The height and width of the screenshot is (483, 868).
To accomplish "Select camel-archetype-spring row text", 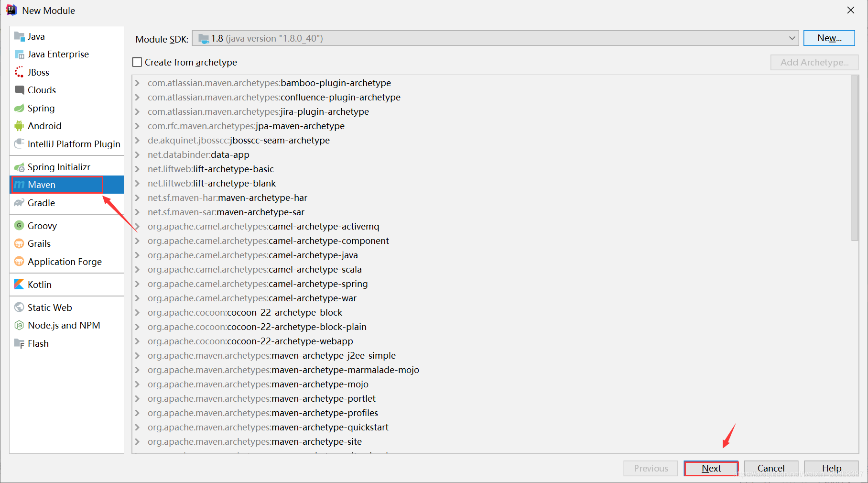I will point(258,284).
